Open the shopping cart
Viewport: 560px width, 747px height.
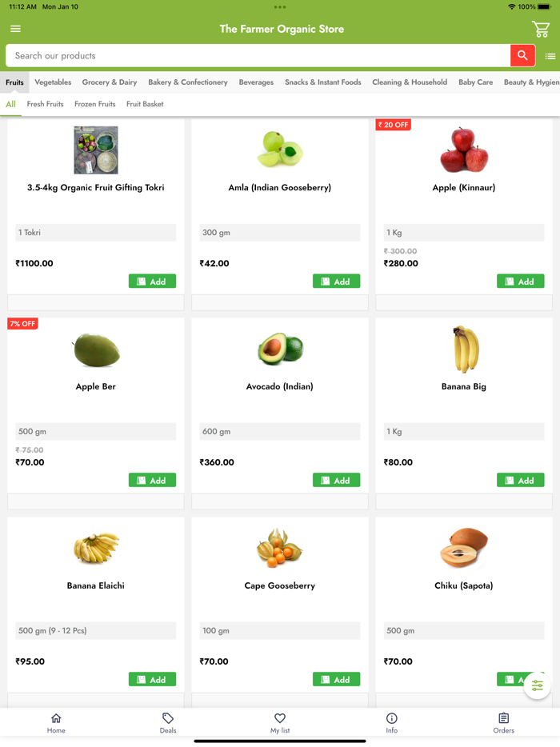pos(542,28)
